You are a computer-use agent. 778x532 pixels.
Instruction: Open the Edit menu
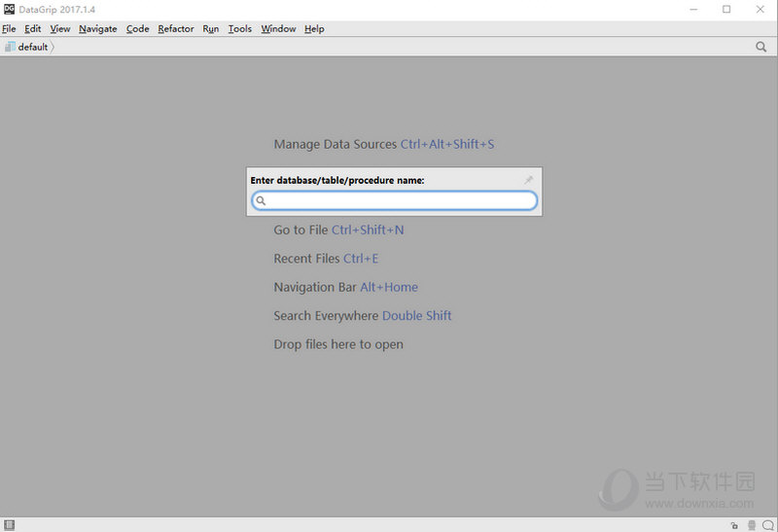tap(33, 29)
